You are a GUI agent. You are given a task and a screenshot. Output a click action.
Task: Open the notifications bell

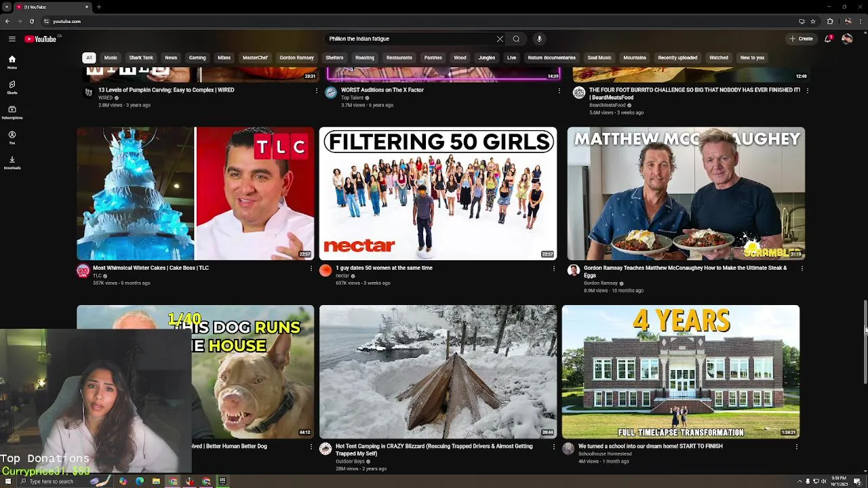[828, 39]
